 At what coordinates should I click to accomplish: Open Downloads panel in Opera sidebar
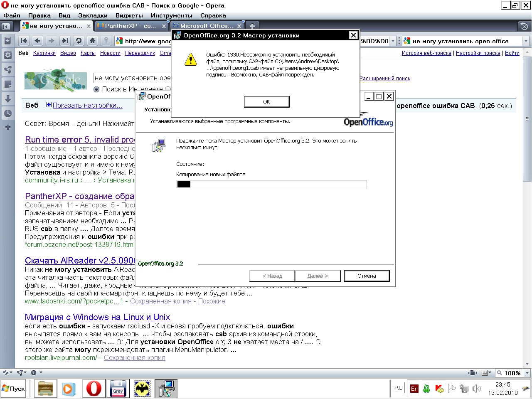[x=7, y=99]
